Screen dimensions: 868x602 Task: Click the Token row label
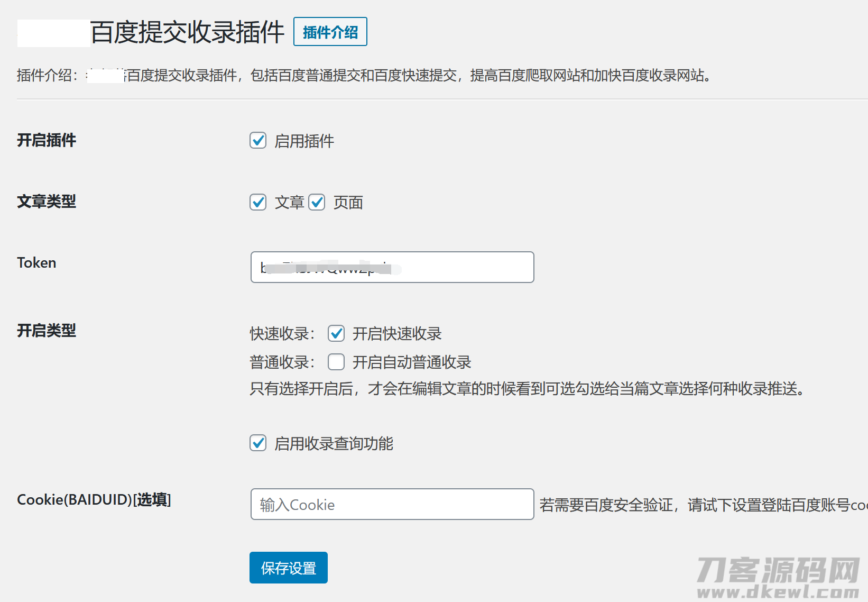tap(36, 263)
